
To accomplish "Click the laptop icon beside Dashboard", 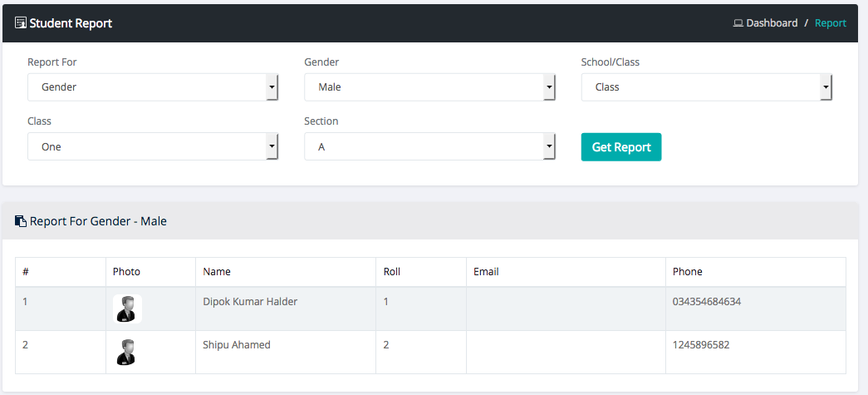I will tap(738, 23).
